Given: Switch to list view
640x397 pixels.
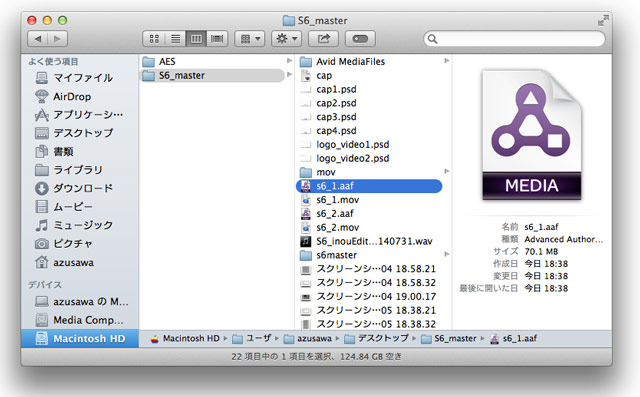Looking at the screenshot, I should (176, 39).
